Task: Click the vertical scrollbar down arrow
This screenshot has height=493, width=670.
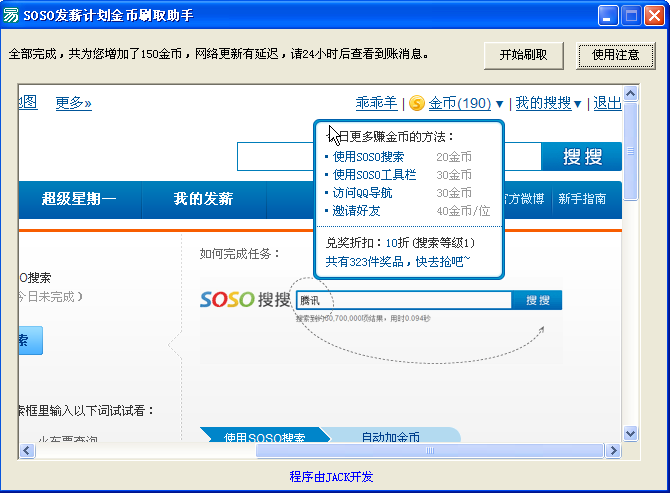Action: (x=631, y=434)
